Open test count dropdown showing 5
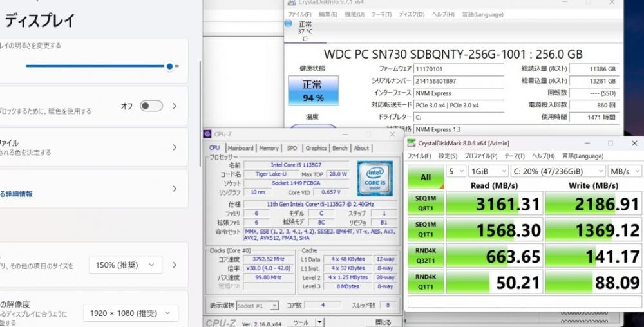Screen dimensions: 644x327 tap(456, 171)
